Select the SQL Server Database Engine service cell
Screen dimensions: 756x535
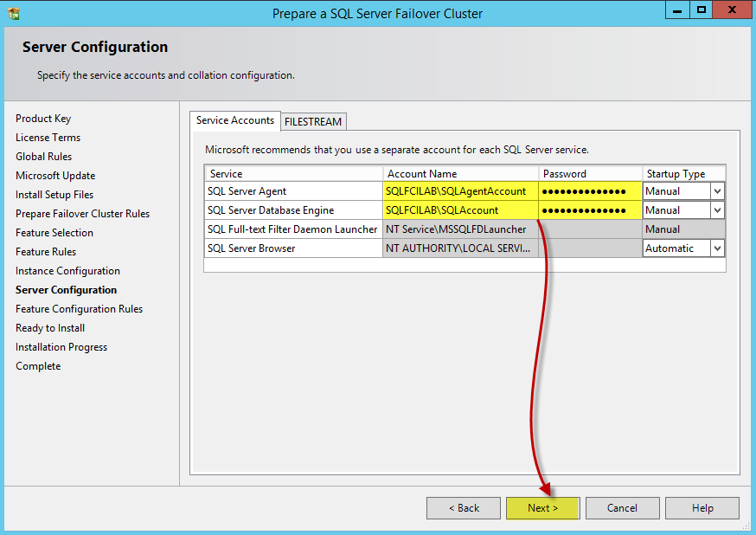tap(293, 210)
